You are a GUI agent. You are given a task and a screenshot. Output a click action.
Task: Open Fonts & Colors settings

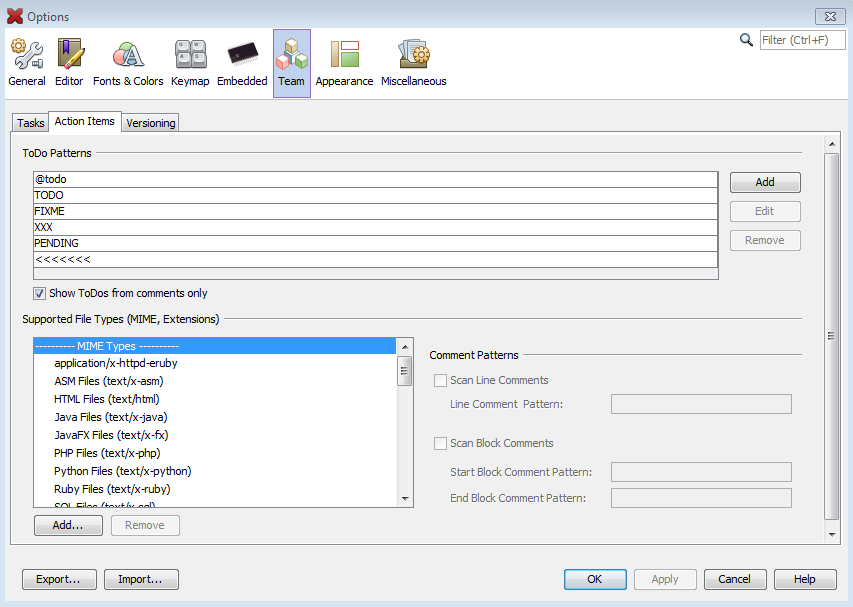click(x=128, y=63)
